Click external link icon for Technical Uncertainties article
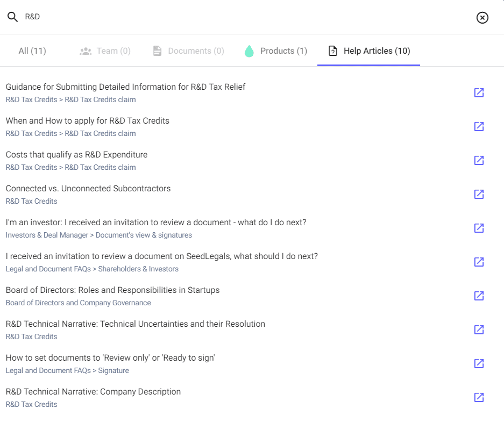 pyautogui.click(x=479, y=329)
